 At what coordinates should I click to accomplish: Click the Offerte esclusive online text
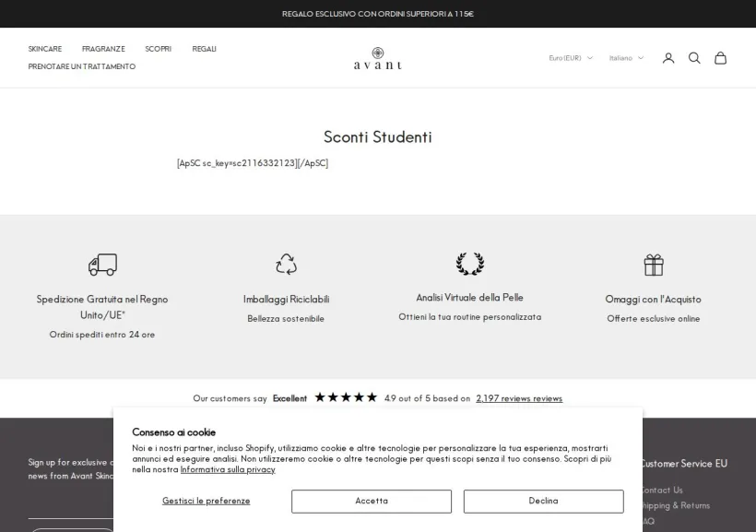pos(654,319)
